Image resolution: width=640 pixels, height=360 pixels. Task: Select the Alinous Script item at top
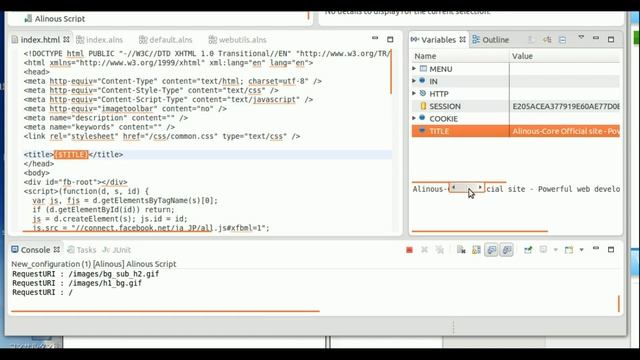tap(55, 18)
